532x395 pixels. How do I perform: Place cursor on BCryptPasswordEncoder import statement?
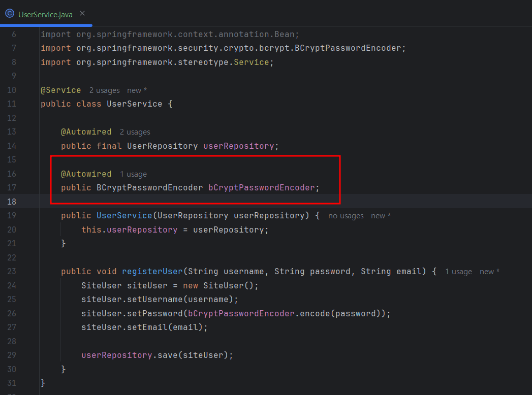tap(223, 48)
